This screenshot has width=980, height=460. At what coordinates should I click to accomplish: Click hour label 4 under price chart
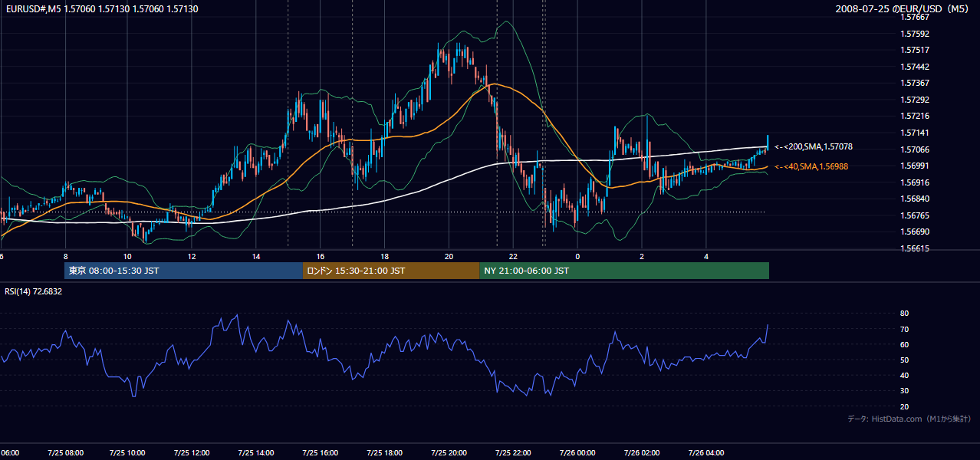click(x=706, y=257)
